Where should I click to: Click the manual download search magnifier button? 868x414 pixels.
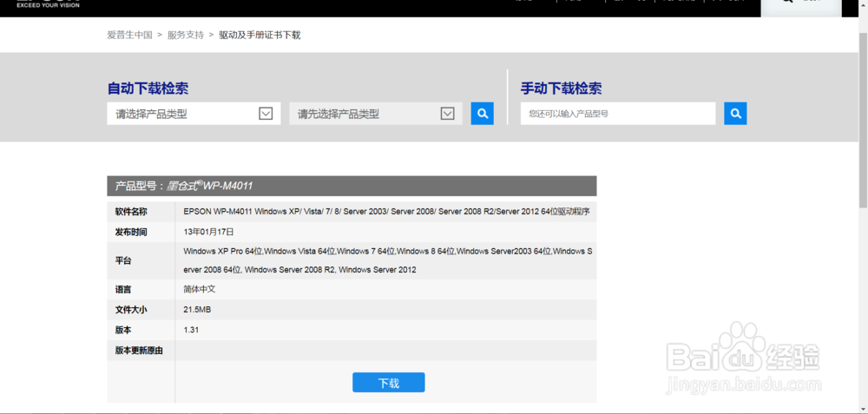(x=735, y=114)
